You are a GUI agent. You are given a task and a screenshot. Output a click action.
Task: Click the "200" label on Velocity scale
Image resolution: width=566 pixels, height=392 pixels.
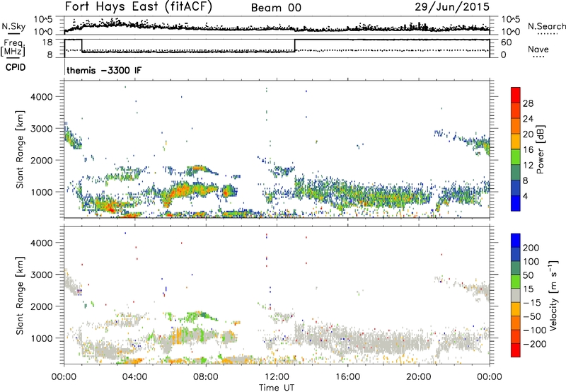531,248
